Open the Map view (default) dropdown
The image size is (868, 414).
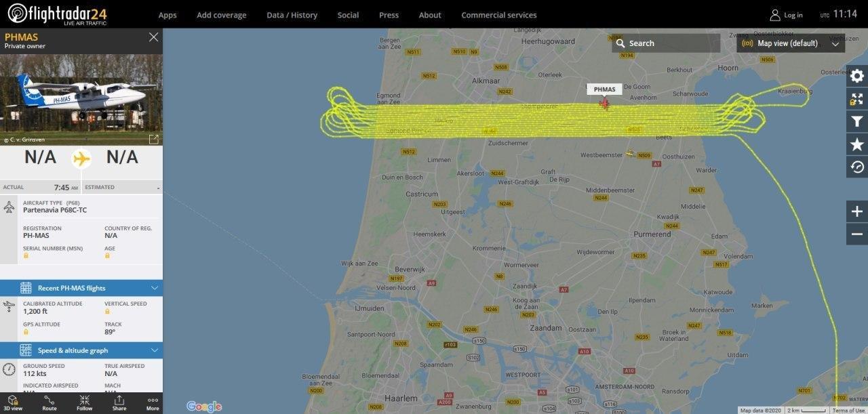point(791,43)
